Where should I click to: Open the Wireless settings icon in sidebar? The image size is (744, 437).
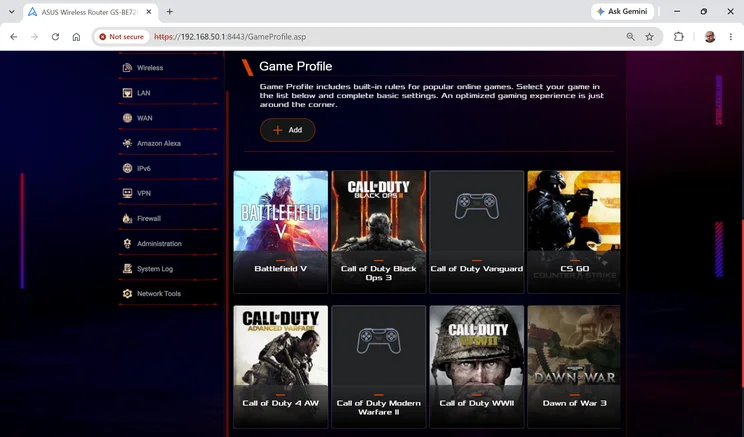[127, 68]
